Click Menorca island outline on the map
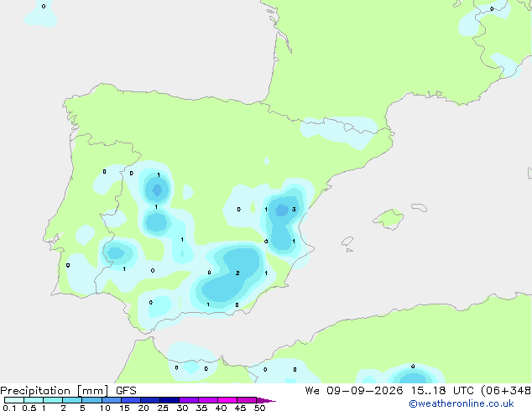The image size is (532, 411). (420, 207)
